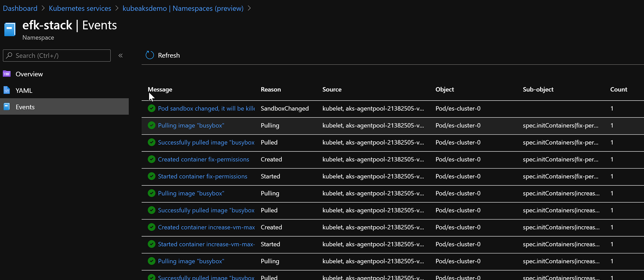Go to Dashboard in the breadcrumb
644x280 pixels.
coord(20,8)
